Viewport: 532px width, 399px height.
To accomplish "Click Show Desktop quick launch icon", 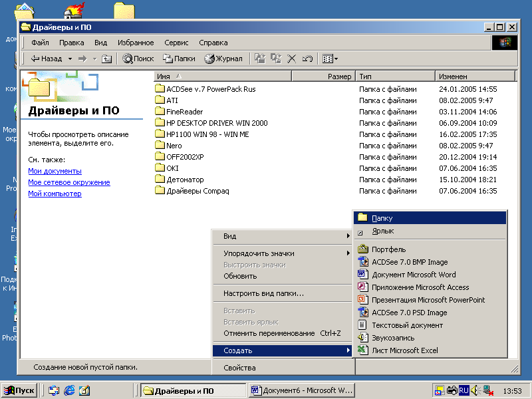I will click(x=84, y=390).
